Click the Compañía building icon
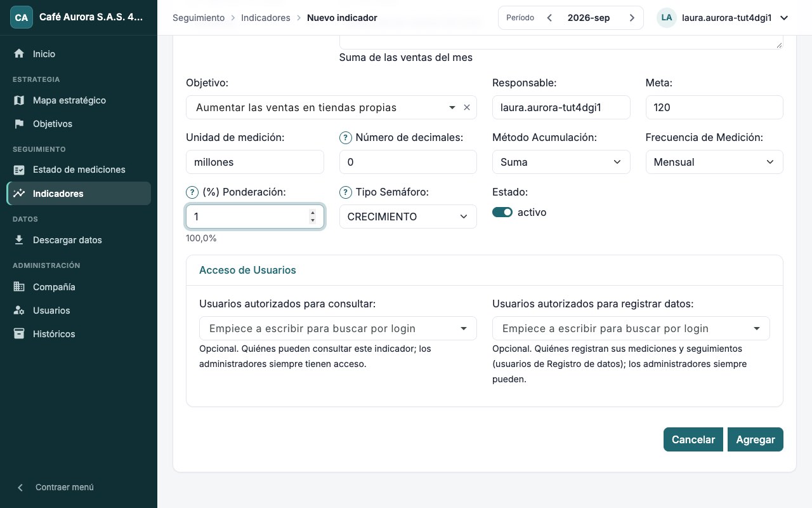Screen dimensions: 812x508 click(x=19, y=287)
